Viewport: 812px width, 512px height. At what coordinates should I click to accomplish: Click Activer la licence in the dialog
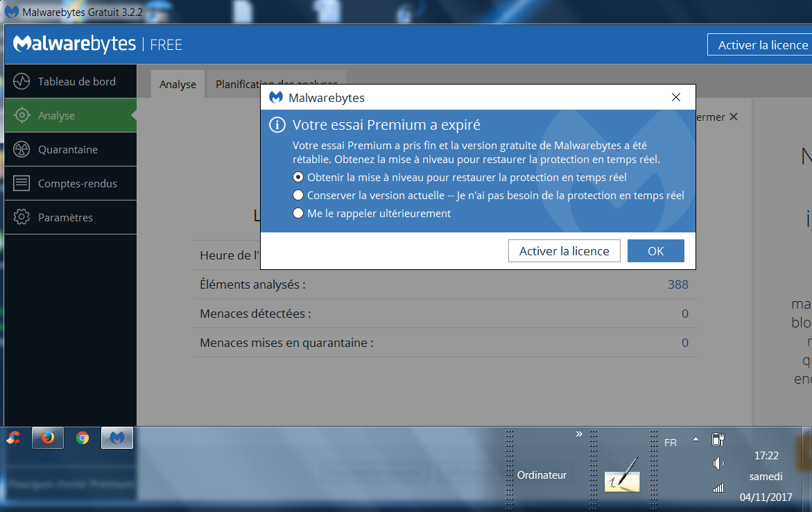[x=564, y=251]
